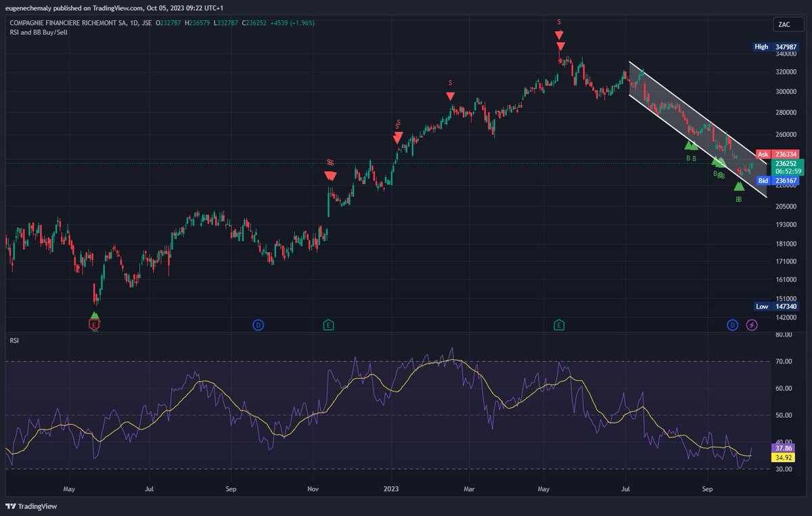Click the 205000 price axis label
812x516 pixels.
click(787, 207)
